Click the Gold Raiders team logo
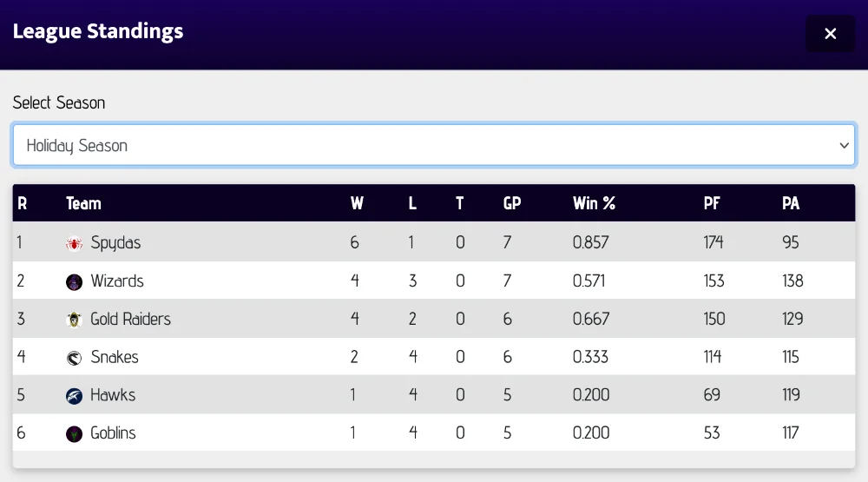 coord(75,320)
